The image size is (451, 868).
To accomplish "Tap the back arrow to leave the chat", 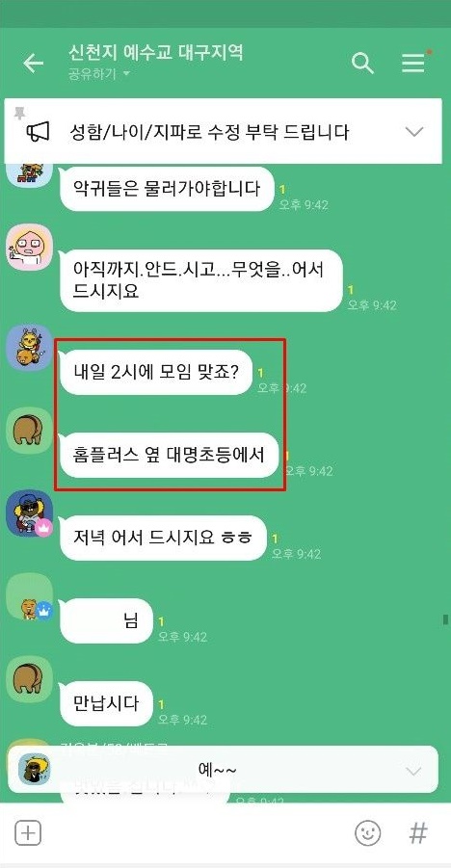I will [x=33, y=64].
